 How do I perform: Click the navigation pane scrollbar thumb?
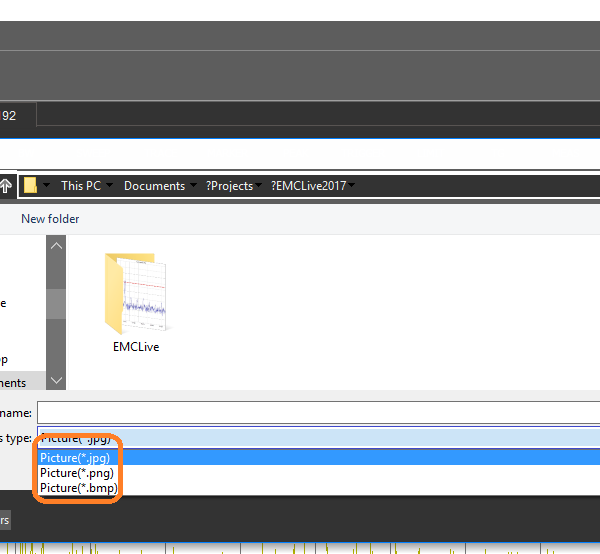[56, 302]
